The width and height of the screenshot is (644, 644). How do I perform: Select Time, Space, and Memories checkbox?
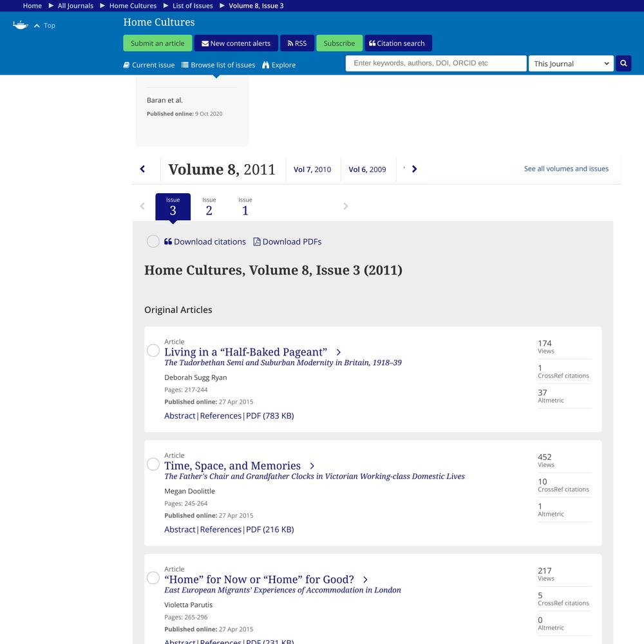coord(153,464)
